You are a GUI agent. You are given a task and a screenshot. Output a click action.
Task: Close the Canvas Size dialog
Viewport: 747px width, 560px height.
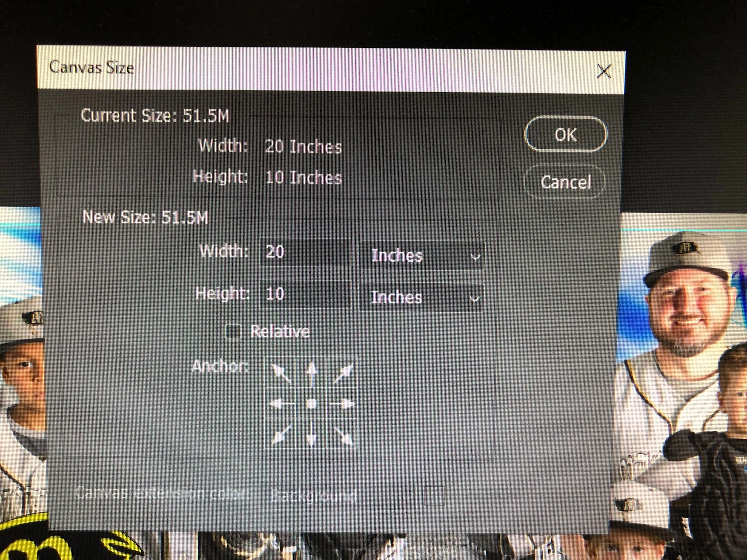pos(604,71)
